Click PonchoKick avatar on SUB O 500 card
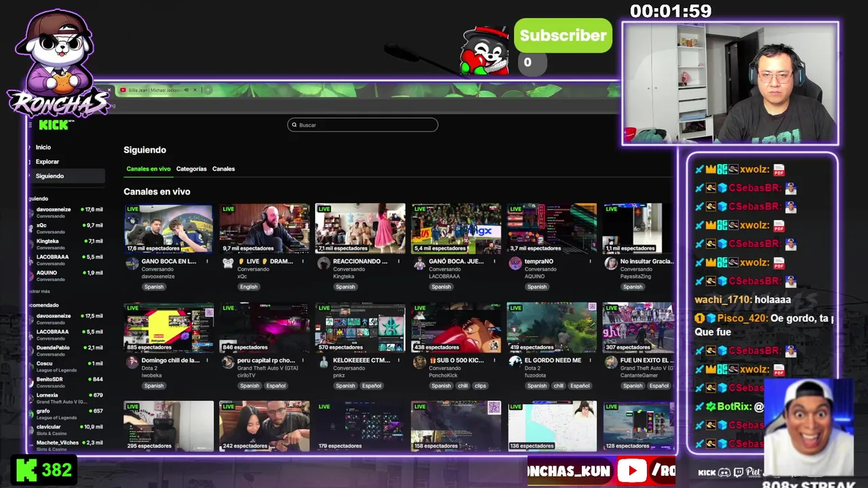 419,363
